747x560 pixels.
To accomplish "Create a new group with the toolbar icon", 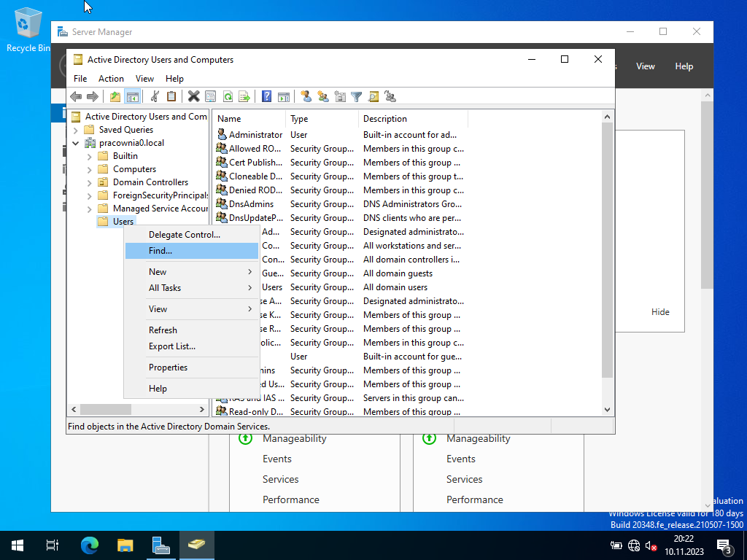I will (323, 97).
